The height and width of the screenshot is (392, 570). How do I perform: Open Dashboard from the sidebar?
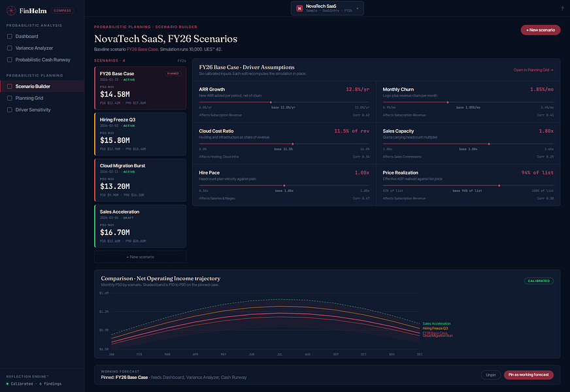point(42,37)
